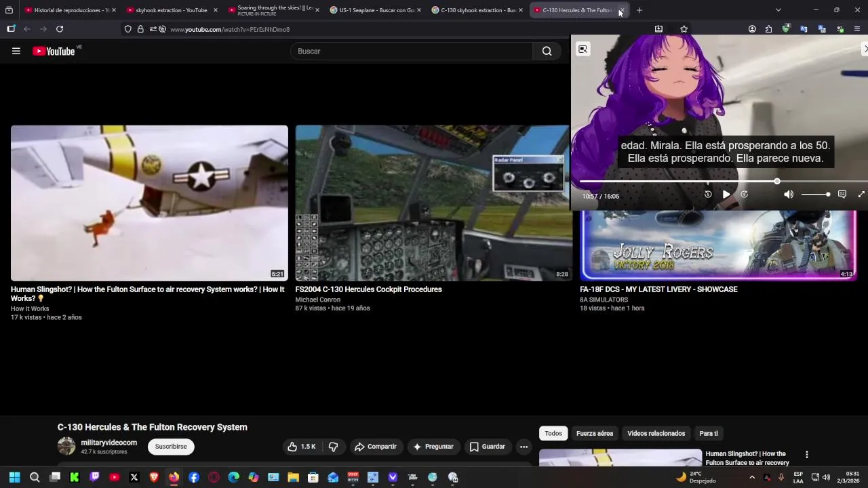Open militaryvideocom channel name
Screen dimensions: 868x488
(108, 443)
